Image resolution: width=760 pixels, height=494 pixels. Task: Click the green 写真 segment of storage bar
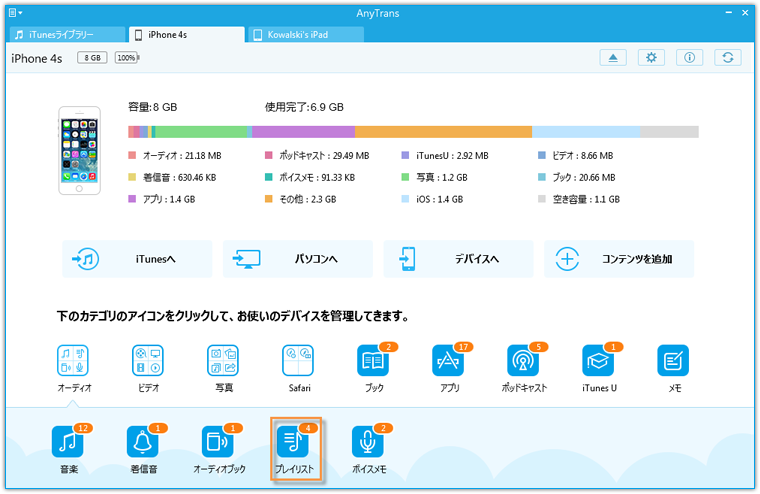click(x=201, y=132)
